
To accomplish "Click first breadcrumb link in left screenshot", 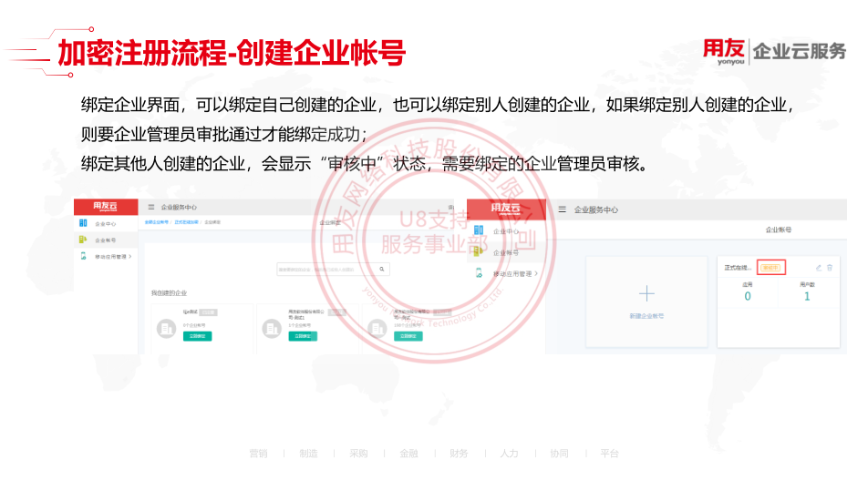I will coord(157,222).
